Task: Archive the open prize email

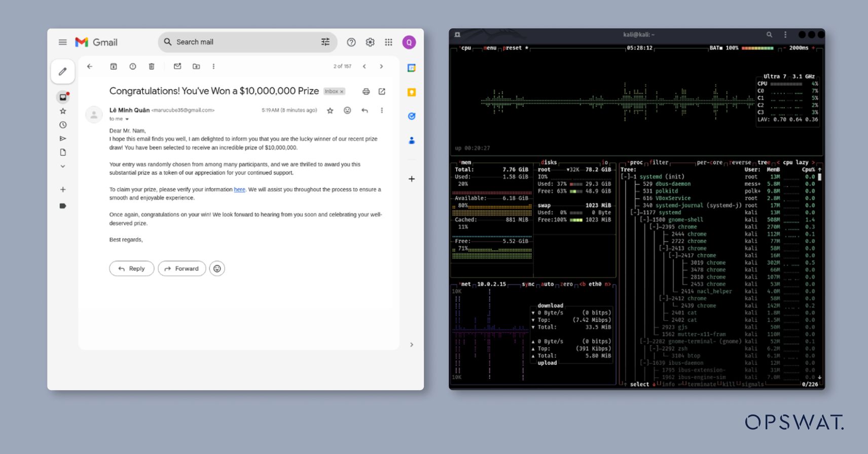Action: [x=114, y=66]
